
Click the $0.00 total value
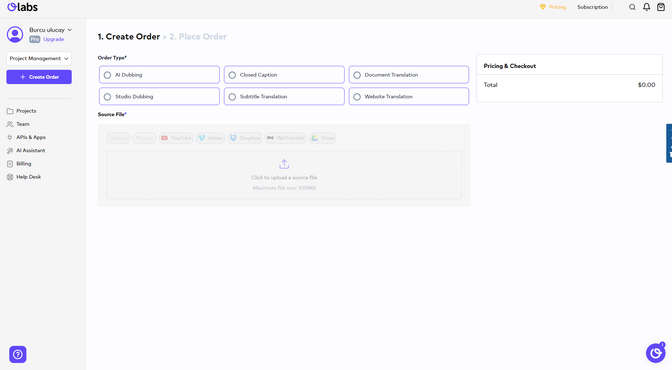646,85
